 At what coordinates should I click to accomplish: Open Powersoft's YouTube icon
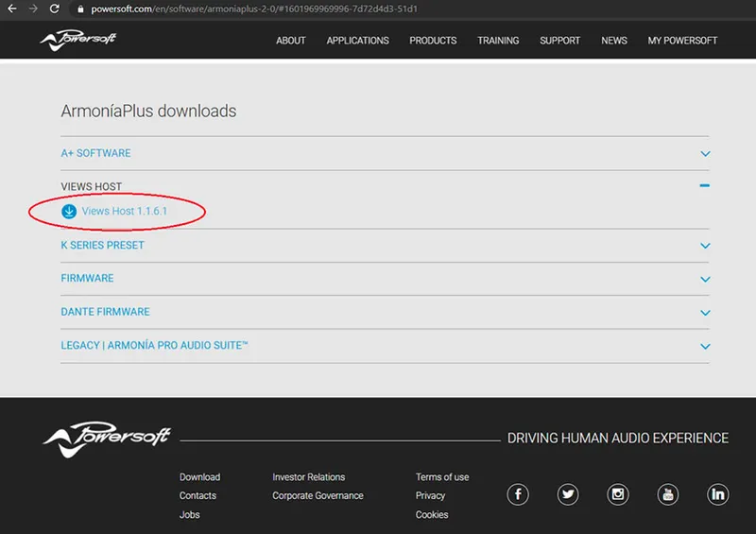click(x=668, y=494)
